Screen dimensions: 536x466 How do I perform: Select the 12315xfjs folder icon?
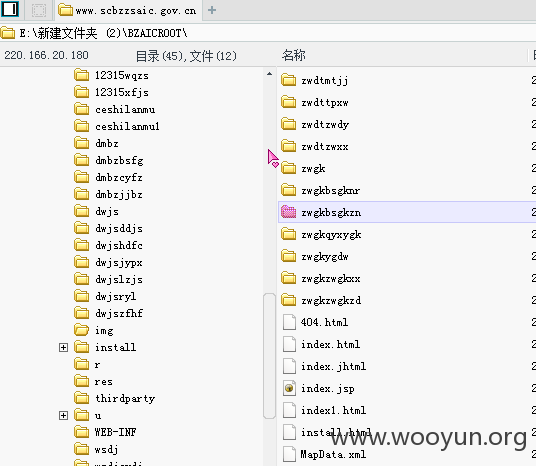coord(82,92)
